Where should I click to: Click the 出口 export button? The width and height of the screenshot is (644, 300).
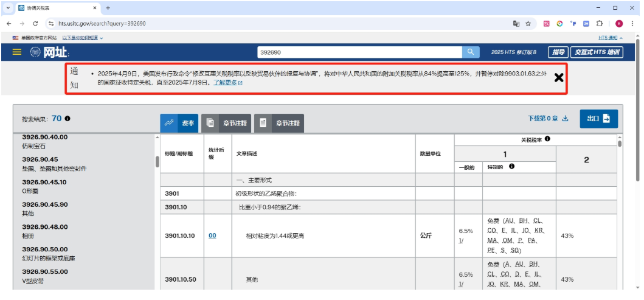click(x=599, y=119)
